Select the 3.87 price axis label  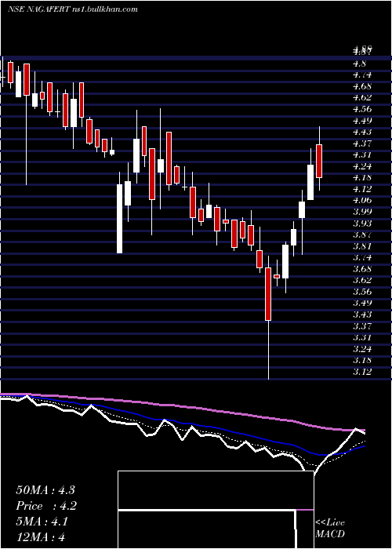pyautogui.click(x=362, y=235)
